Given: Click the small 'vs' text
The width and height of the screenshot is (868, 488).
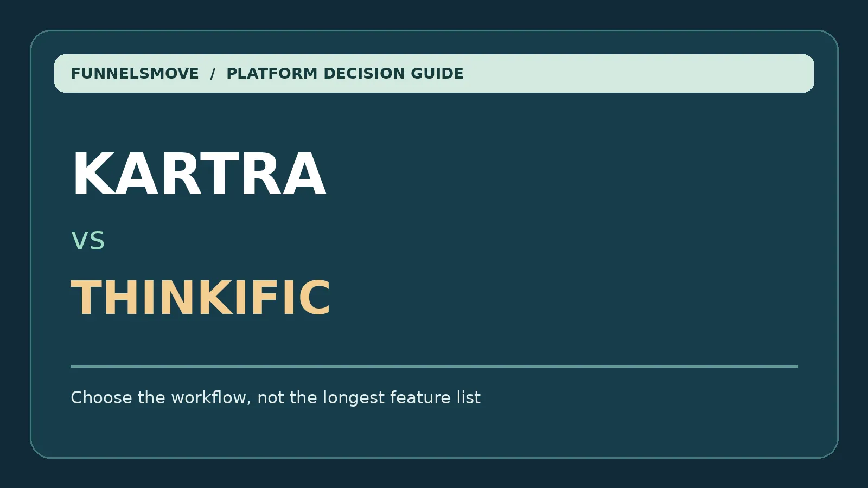Looking at the screenshot, I should [x=88, y=240].
